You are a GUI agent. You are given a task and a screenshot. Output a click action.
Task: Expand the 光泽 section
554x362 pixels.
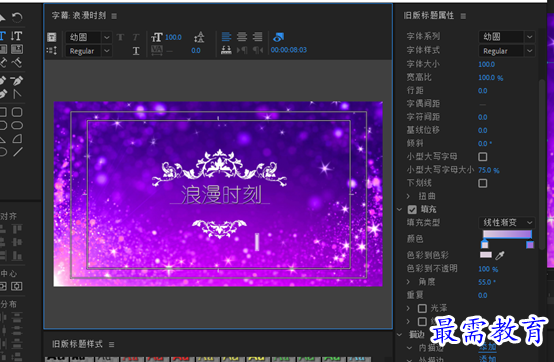(408, 308)
